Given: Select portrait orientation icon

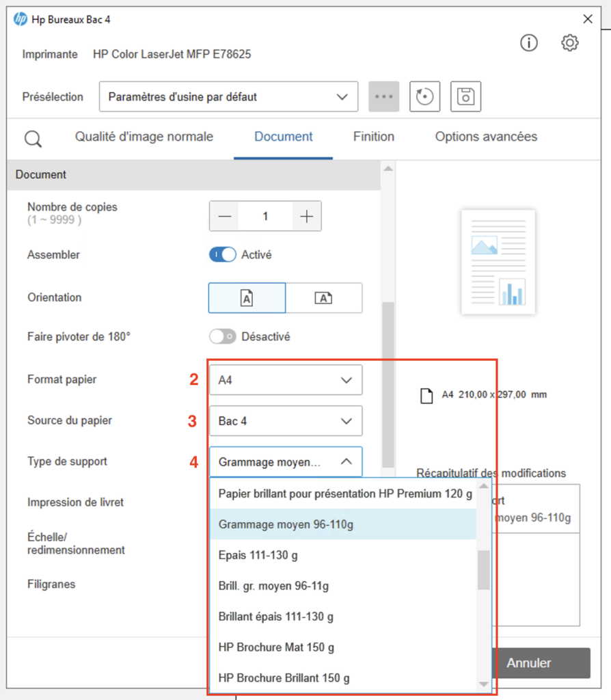Looking at the screenshot, I should tap(247, 298).
